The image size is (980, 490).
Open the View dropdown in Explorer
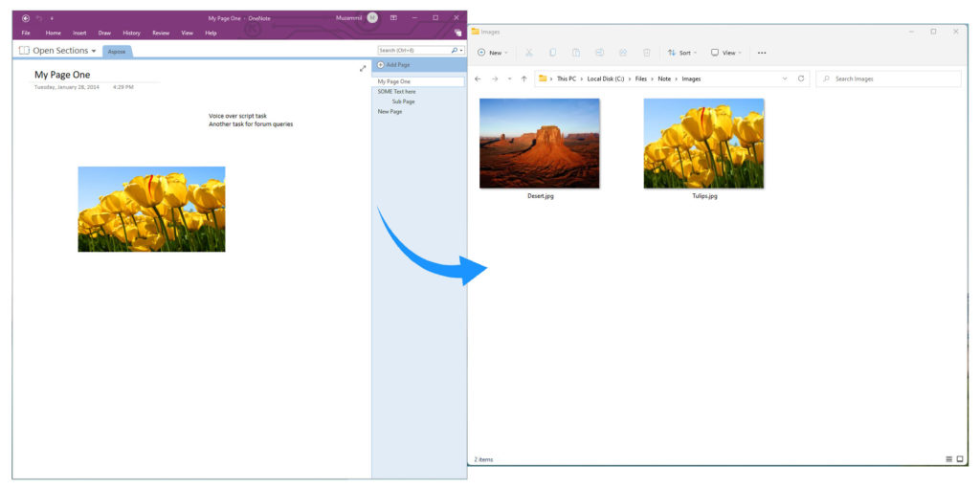729,53
